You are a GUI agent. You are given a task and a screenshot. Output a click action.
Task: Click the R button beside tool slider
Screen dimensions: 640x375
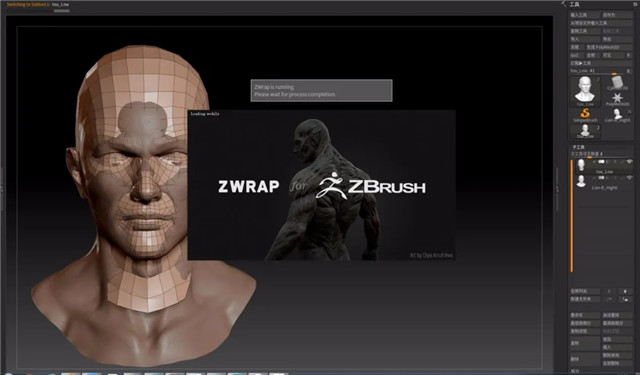point(629,71)
